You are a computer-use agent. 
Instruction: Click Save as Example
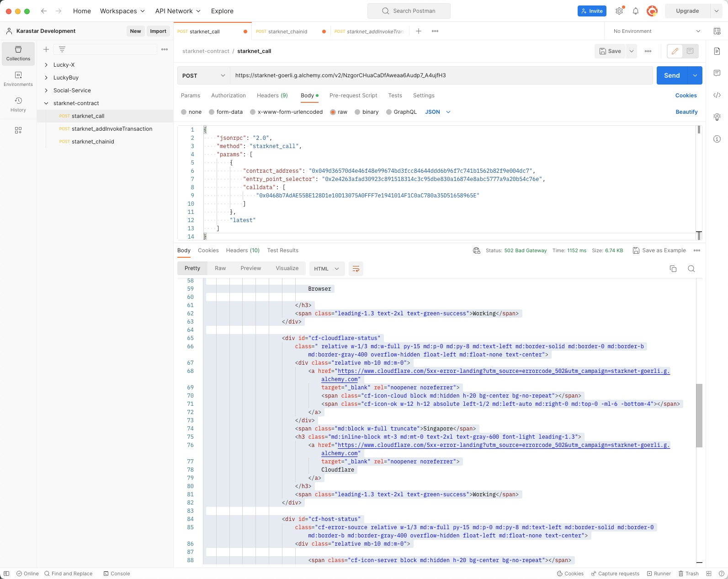[x=659, y=250]
